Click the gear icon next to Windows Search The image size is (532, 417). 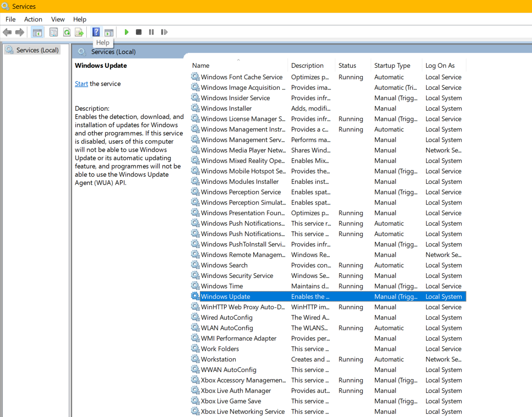coord(195,265)
